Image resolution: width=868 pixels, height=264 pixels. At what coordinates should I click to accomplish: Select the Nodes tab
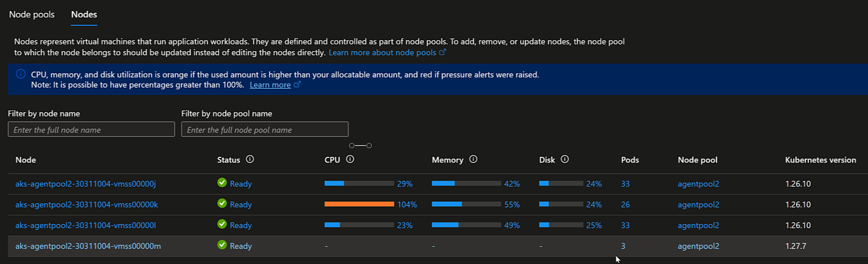[x=84, y=14]
